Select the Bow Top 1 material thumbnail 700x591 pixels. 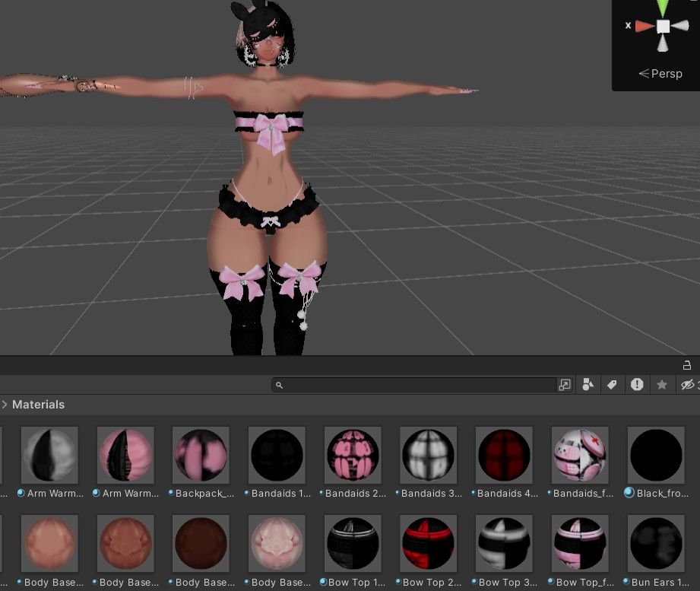coord(353,543)
